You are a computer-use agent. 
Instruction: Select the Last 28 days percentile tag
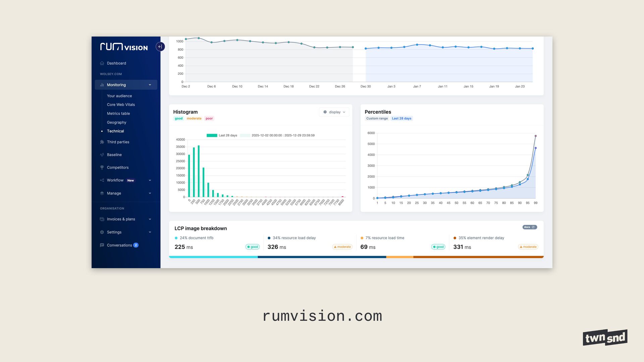[x=401, y=119]
